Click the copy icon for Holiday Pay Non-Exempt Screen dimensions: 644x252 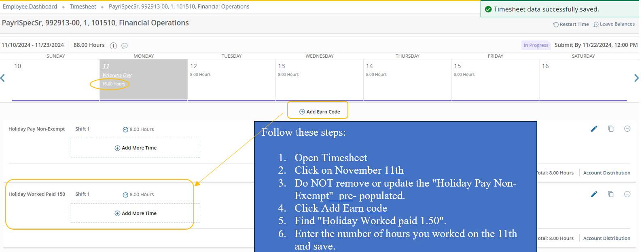pyautogui.click(x=610, y=129)
